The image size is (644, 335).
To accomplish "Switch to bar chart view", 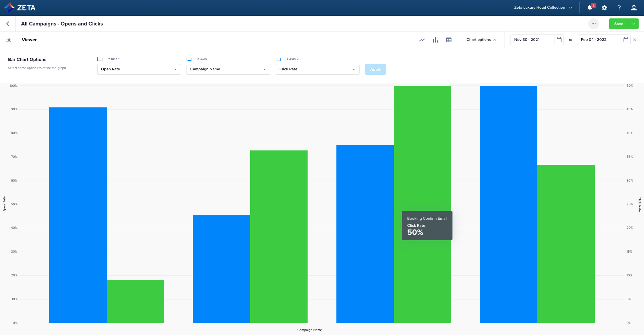I will (x=435, y=40).
